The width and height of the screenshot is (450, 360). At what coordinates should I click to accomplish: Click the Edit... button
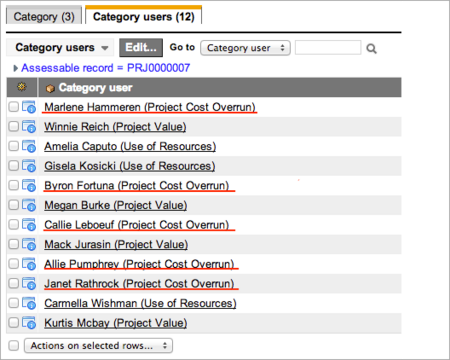coord(141,48)
